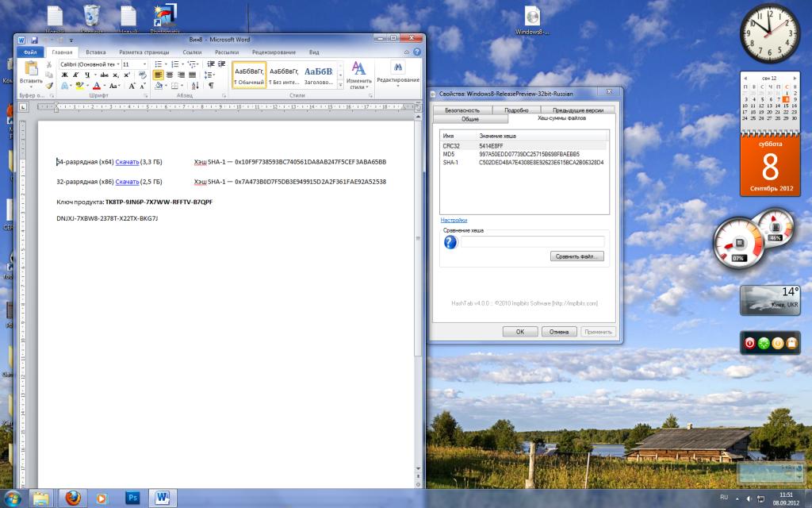Open the Настройки link in HashTab
812x508 pixels.
[x=454, y=220]
